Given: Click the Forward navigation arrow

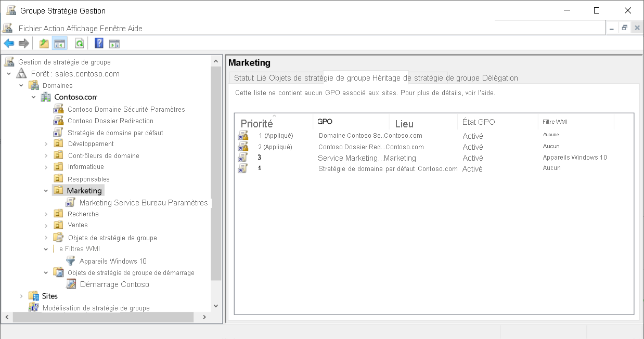Looking at the screenshot, I should click(x=23, y=43).
